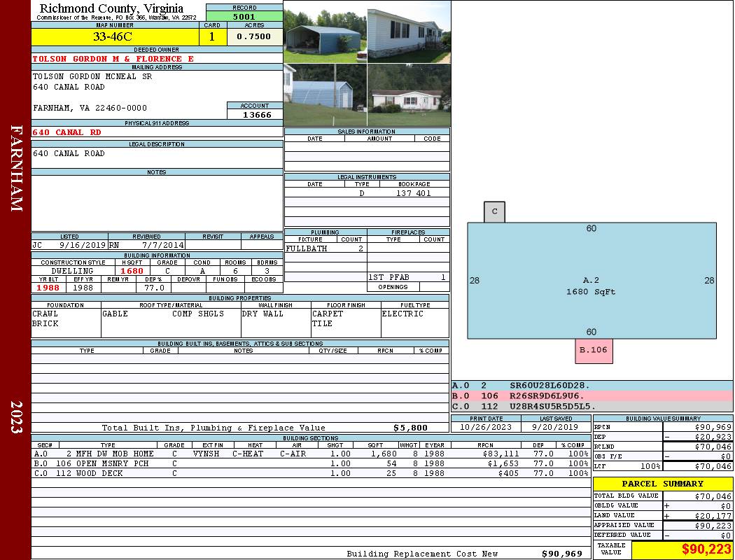Click reviewed date 7/7/2014

(x=163, y=244)
